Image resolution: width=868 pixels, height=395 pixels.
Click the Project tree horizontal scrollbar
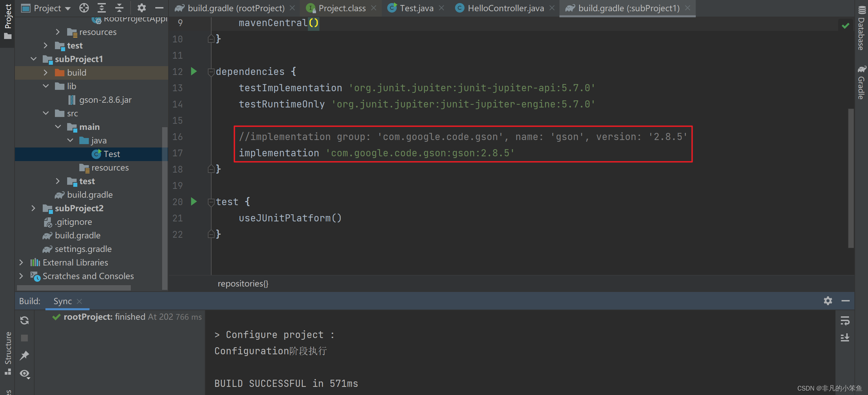pyautogui.click(x=74, y=288)
